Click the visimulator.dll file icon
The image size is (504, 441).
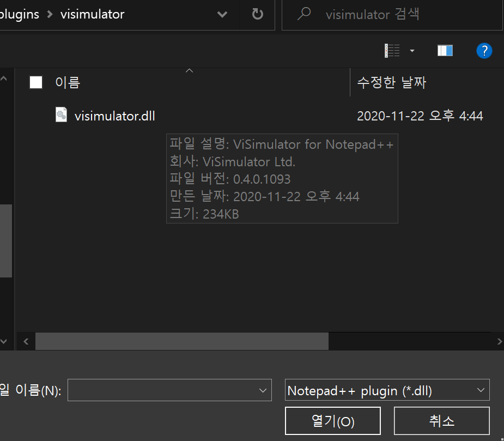[x=61, y=114]
